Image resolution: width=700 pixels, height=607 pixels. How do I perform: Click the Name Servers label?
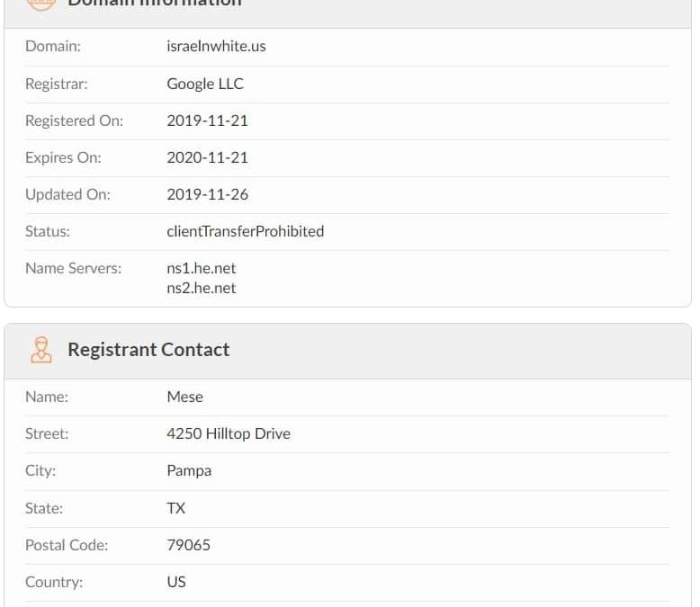[73, 268]
